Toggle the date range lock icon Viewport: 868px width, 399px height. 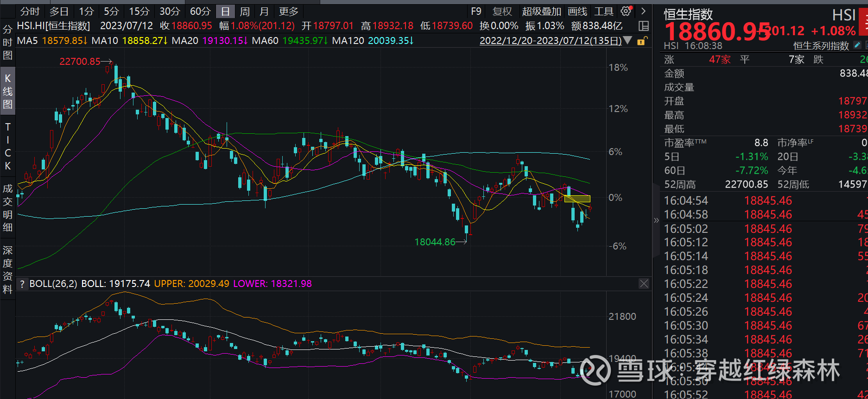tap(641, 41)
